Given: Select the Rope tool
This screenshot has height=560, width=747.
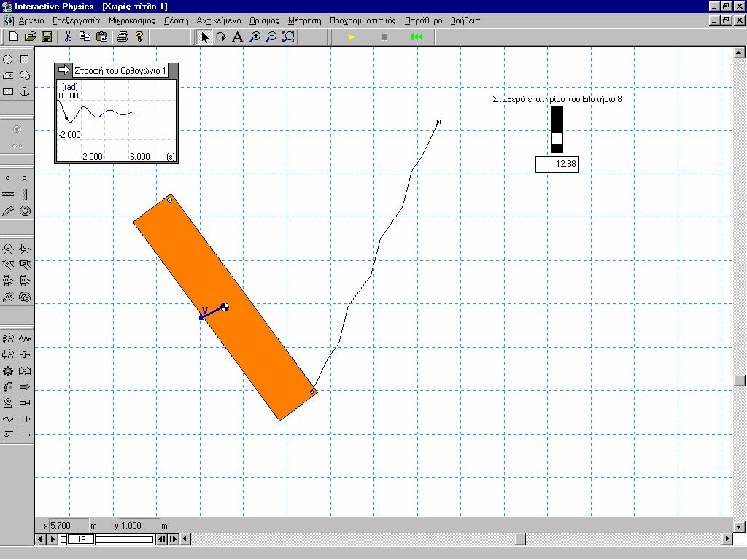Looking at the screenshot, I should point(7,419).
